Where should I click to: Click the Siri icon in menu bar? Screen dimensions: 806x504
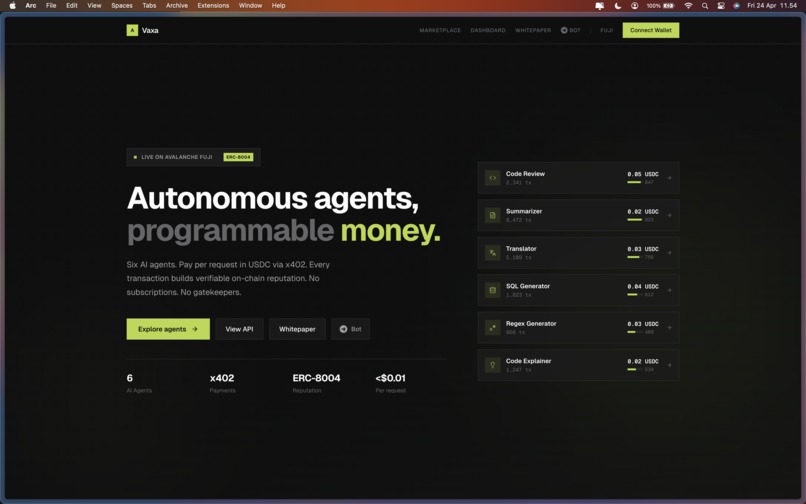point(736,6)
